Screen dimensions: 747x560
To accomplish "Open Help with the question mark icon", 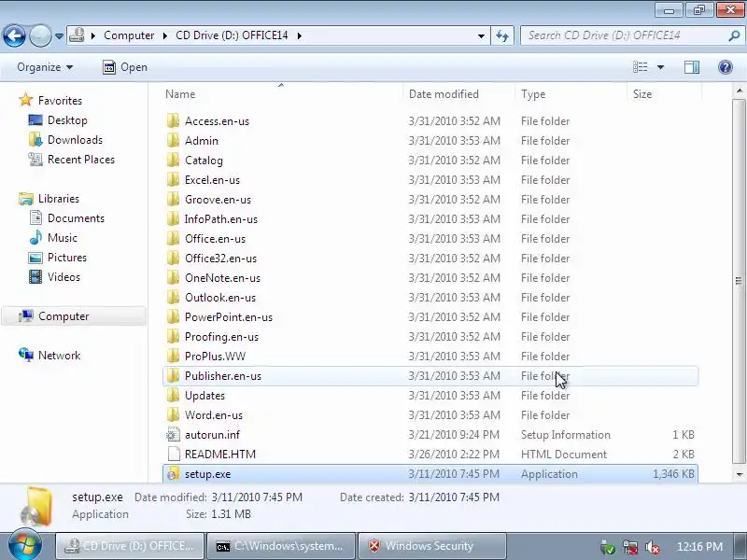I will (726, 67).
